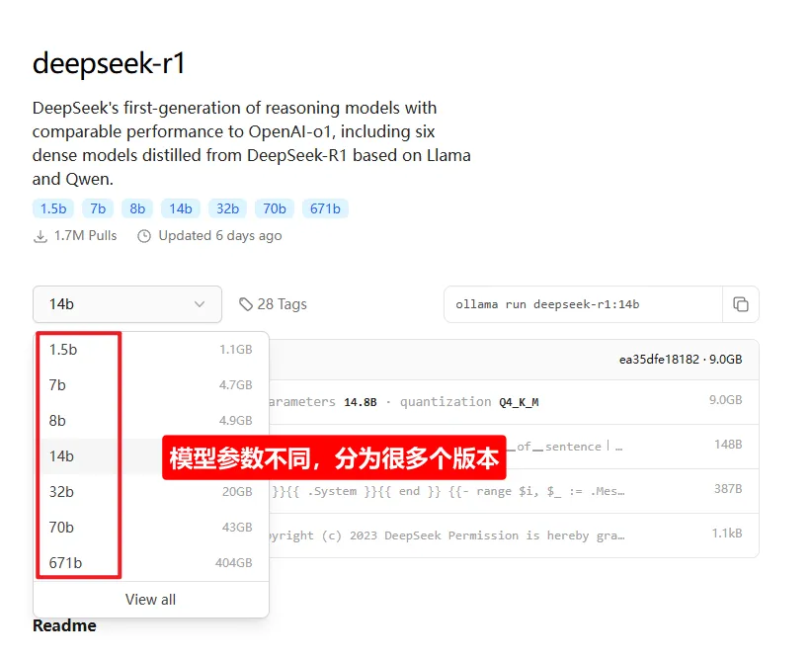Click View all in the dropdown
The height and width of the screenshot is (658, 812).
tap(150, 599)
